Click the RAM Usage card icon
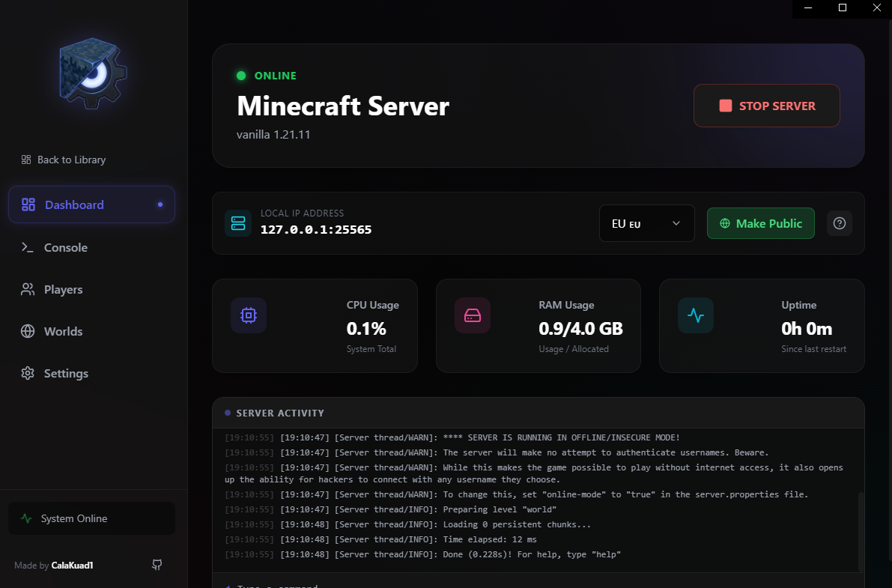The image size is (892, 588). click(473, 315)
